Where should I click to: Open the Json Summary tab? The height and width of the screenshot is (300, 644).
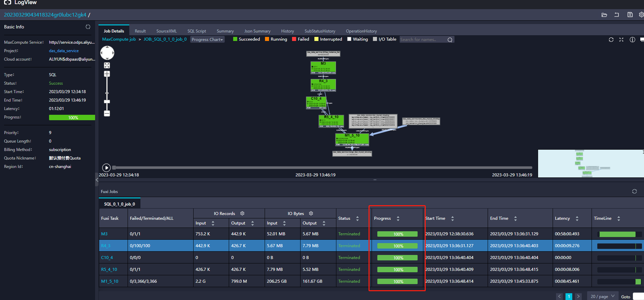(x=257, y=31)
